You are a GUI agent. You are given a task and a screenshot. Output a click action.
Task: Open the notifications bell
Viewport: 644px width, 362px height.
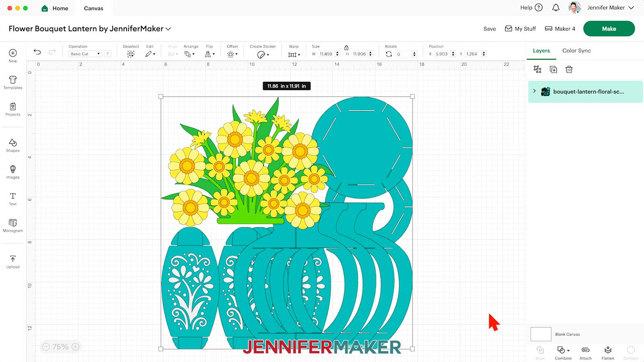[x=556, y=7]
